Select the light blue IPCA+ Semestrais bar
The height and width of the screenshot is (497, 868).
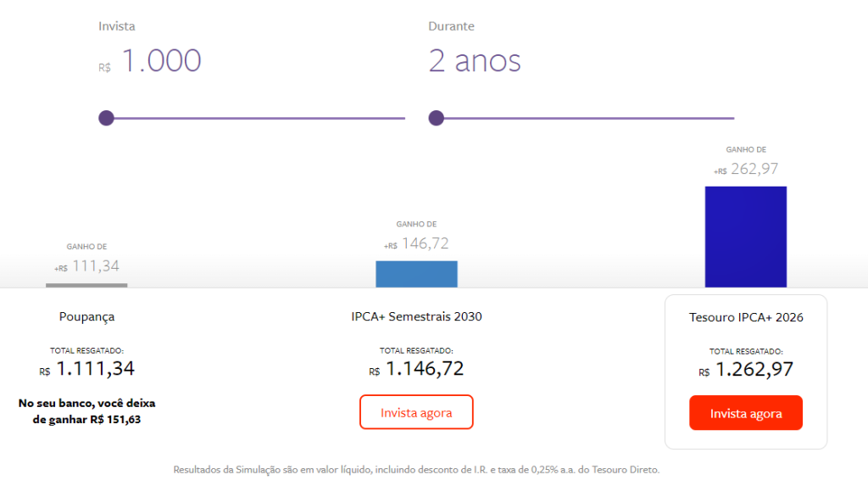(x=416, y=274)
